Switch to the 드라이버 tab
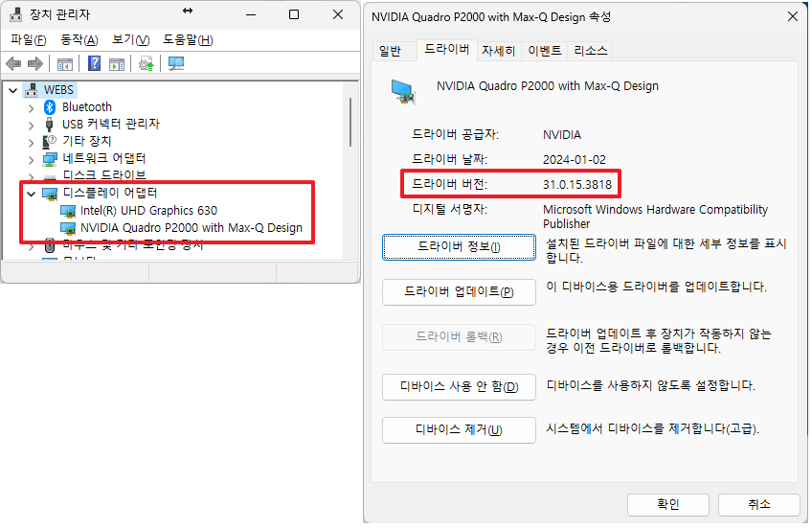812x529 pixels. pos(447,50)
